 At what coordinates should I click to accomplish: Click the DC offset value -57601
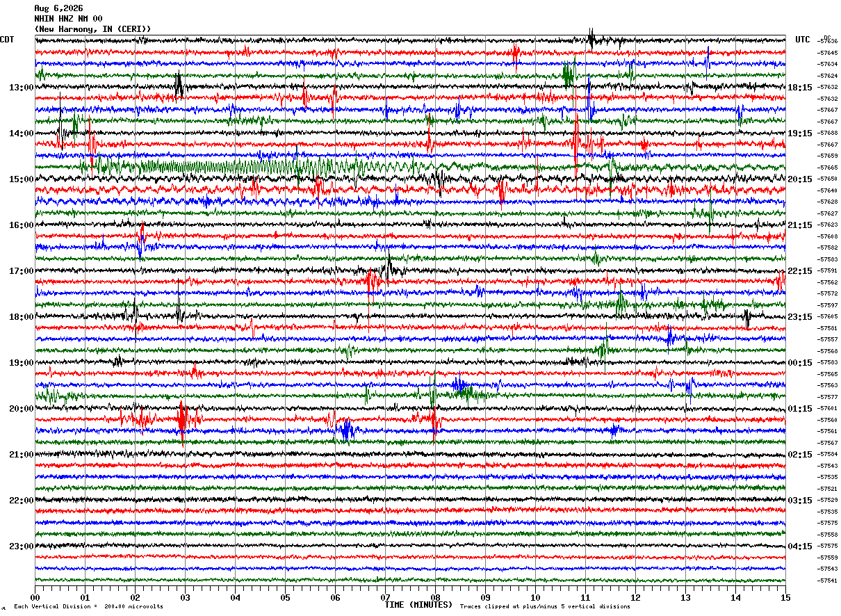(x=828, y=408)
